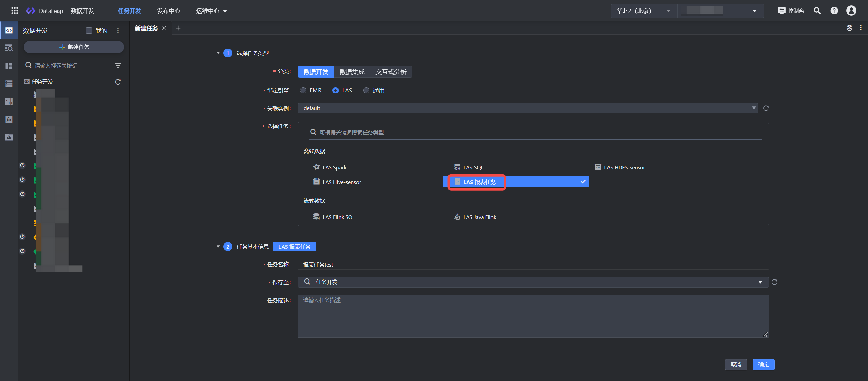Collapse the 任务基本信息 section
Image resolution: width=868 pixels, height=381 pixels.
(218, 247)
